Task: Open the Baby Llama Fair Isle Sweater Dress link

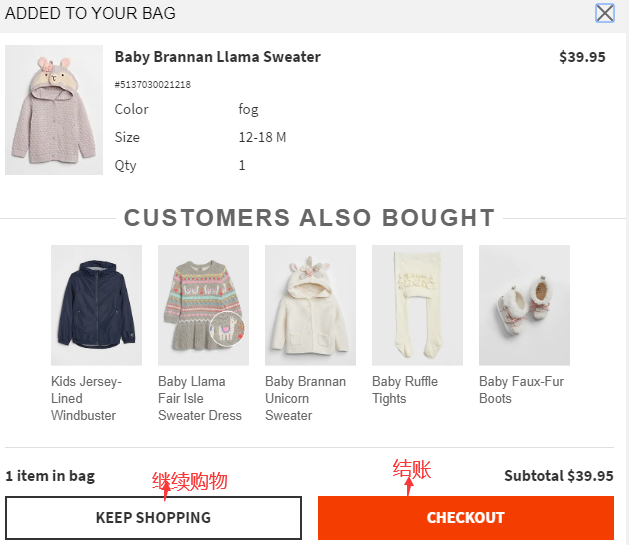Action: click(x=199, y=398)
